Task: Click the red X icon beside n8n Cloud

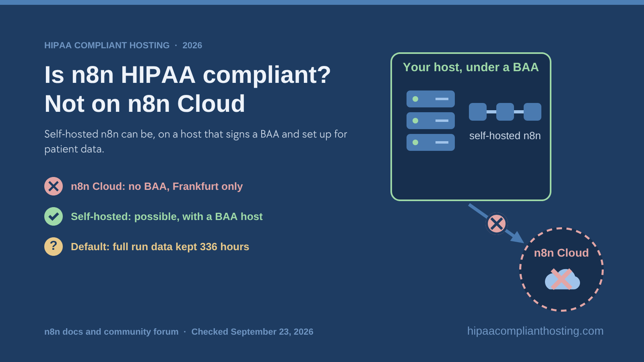Action: (54, 186)
